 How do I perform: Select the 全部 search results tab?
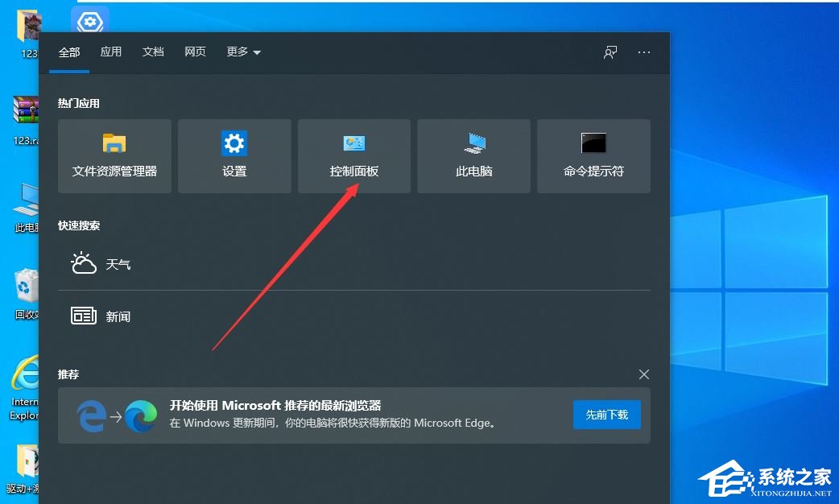click(68, 52)
